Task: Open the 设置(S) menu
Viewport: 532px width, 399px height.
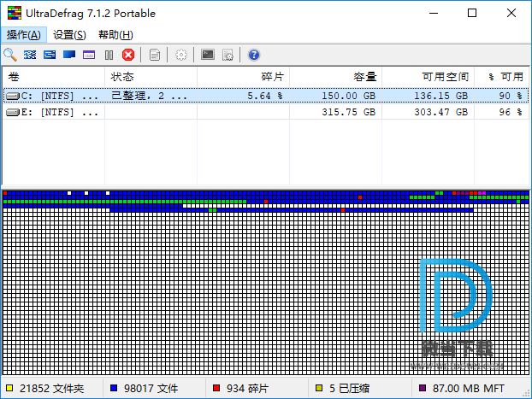Action: pyautogui.click(x=69, y=34)
